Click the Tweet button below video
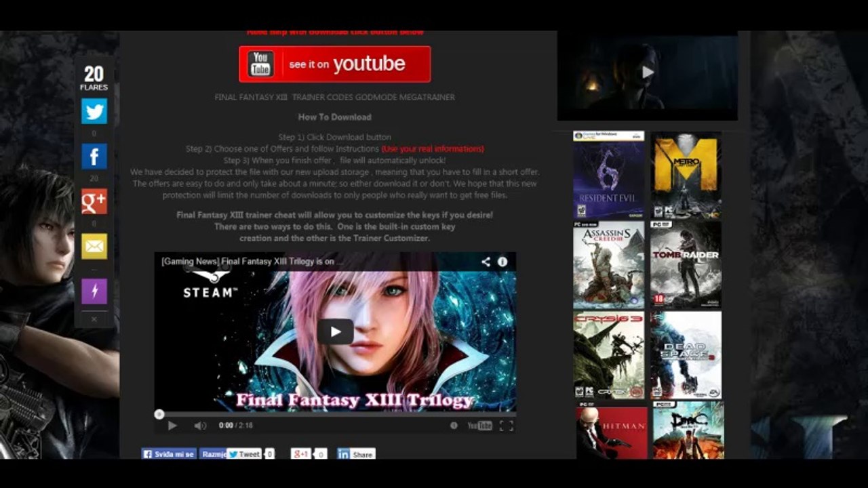This screenshot has height=488, width=868. (x=244, y=454)
